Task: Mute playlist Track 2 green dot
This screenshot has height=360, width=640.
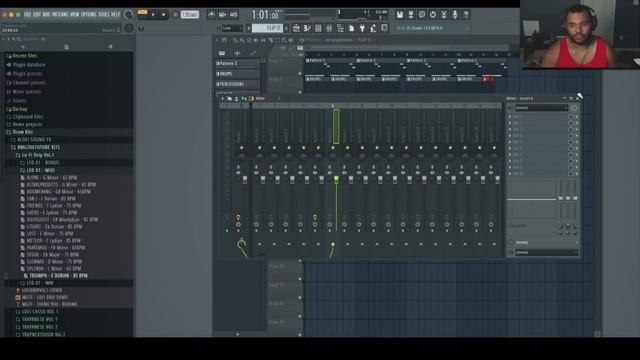Action: coord(300,92)
